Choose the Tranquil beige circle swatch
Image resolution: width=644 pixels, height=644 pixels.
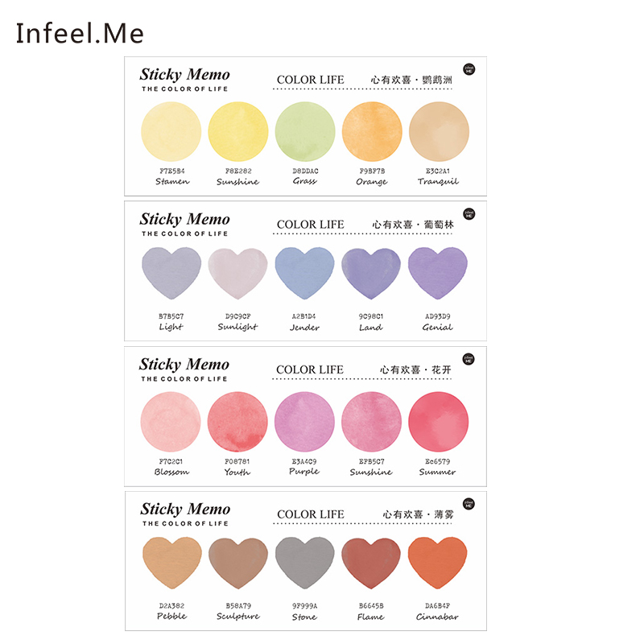coord(439,131)
